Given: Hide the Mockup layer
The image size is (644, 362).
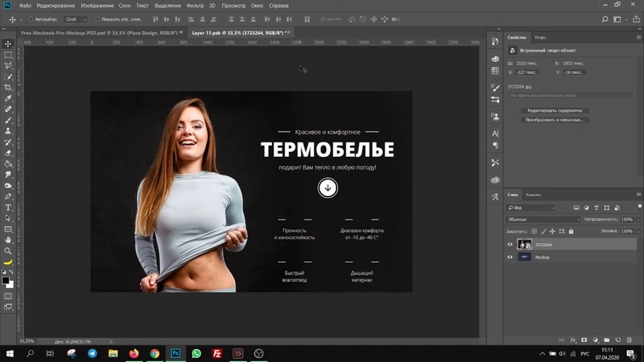Looking at the screenshot, I should 510,257.
